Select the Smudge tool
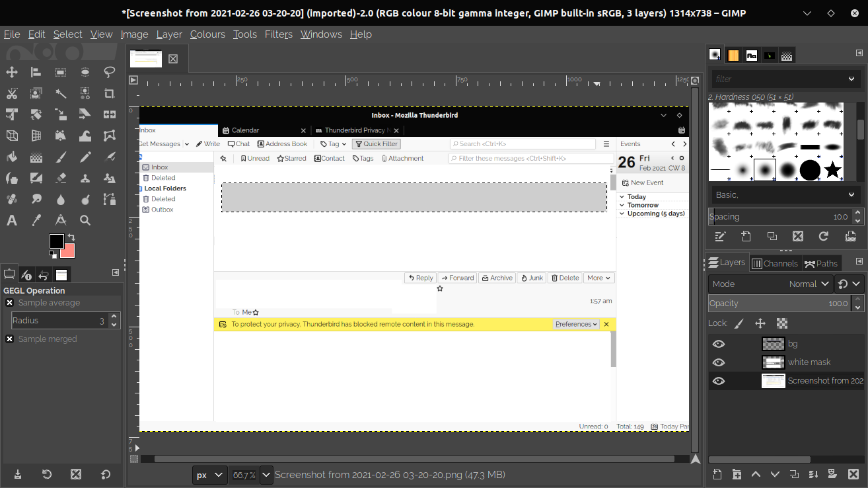Viewport: 868px width, 488px height. coord(36,199)
